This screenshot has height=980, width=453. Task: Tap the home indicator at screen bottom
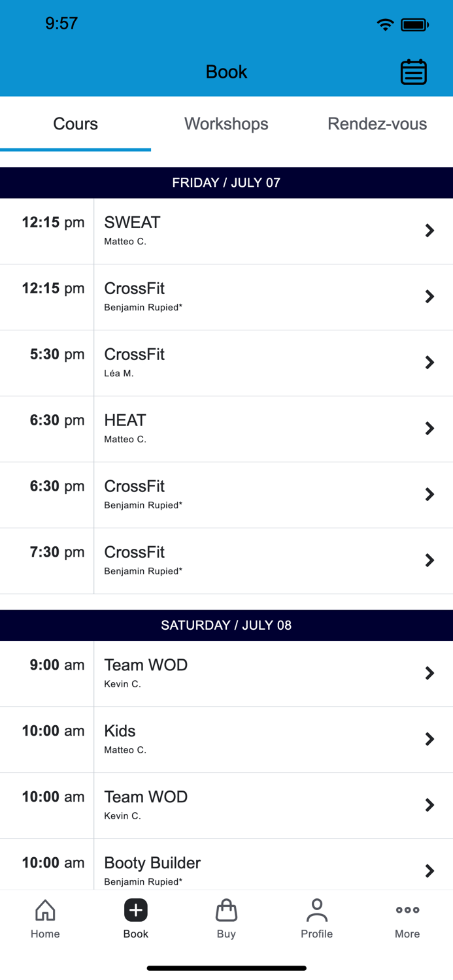226,968
